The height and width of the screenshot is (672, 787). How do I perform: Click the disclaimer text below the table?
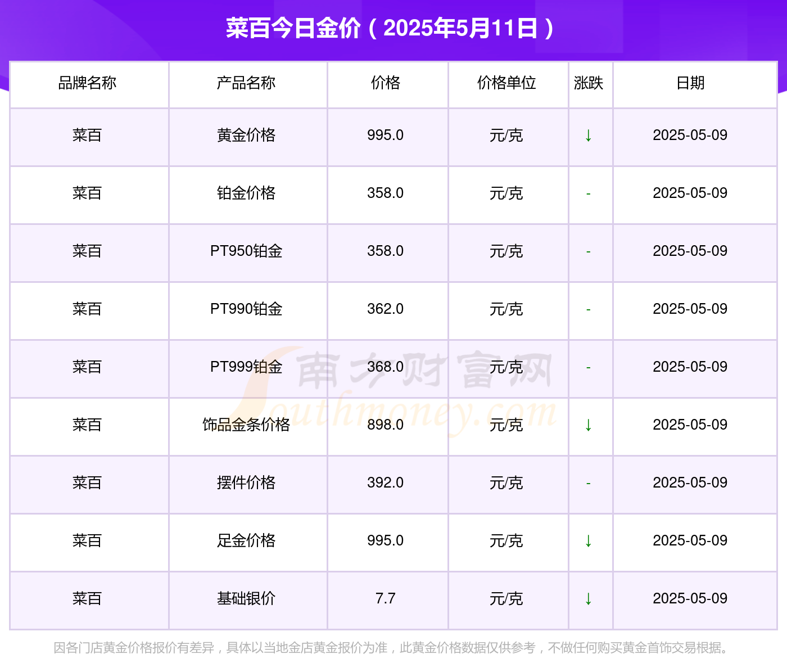coord(392,648)
